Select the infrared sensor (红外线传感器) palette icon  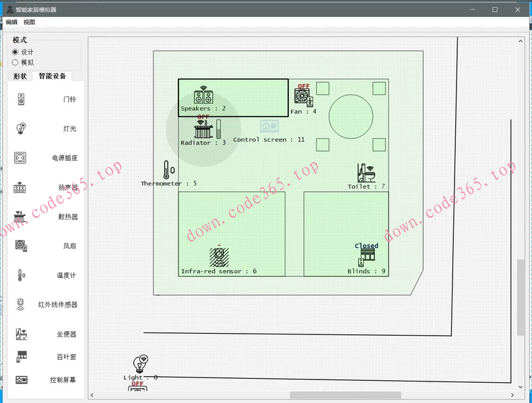[x=20, y=304]
